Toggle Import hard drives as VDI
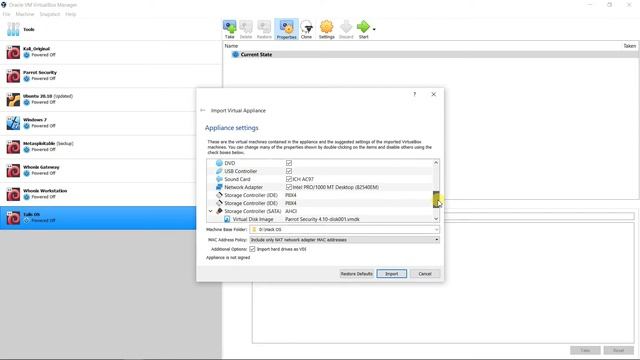This screenshot has height=360, width=640. [252, 249]
